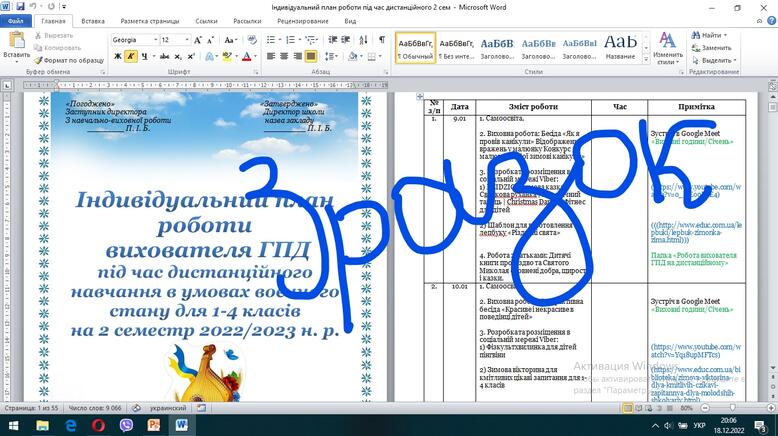Click Формат по образцу format painter
This screenshot has width=778, height=436.
69,60
